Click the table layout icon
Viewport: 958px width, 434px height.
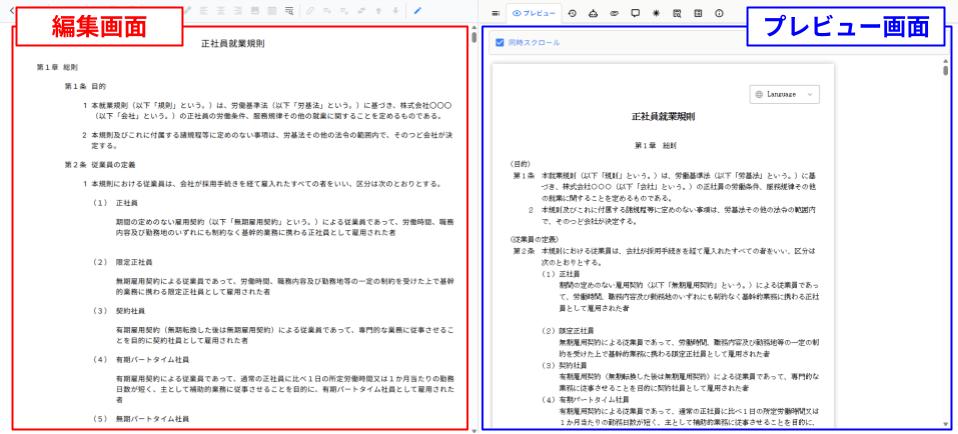[x=696, y=13]
